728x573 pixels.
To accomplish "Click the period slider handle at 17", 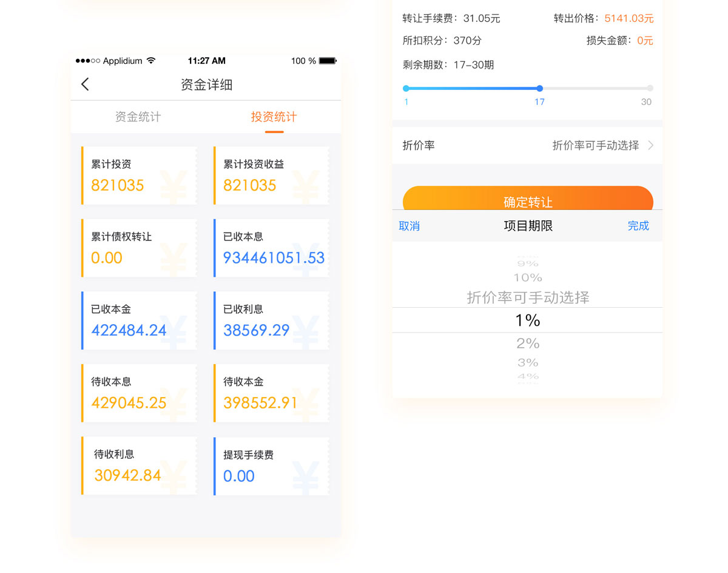I will pos(539,88).
